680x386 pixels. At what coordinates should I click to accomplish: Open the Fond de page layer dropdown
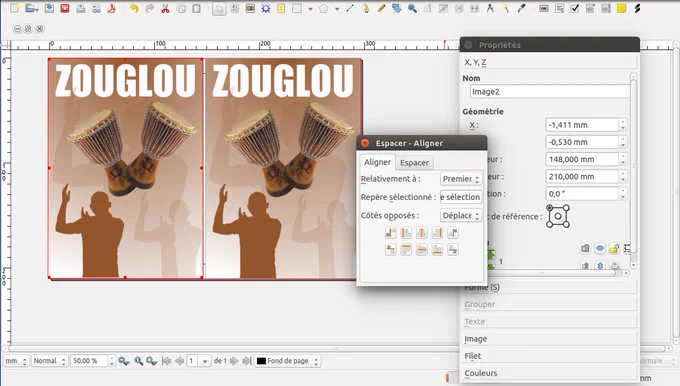pos(288,361)
